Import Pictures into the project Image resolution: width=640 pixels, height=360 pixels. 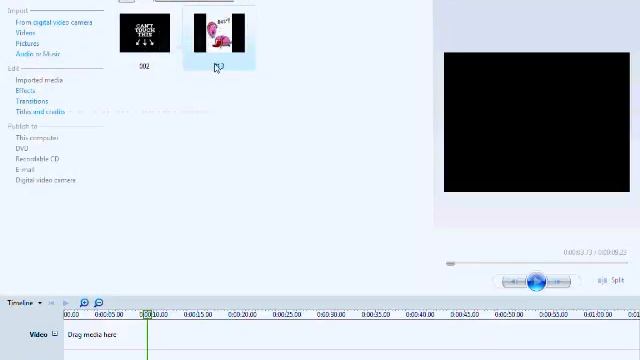[27, 43]
